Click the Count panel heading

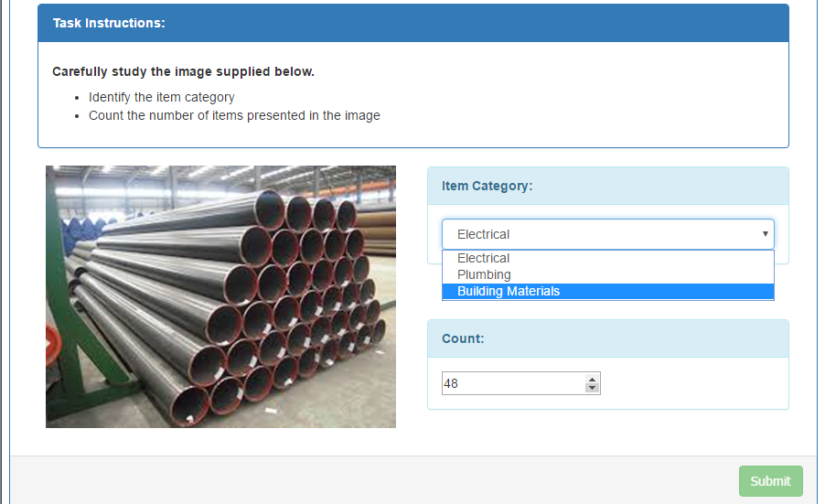pyautogui.click(x=607, y=338)
